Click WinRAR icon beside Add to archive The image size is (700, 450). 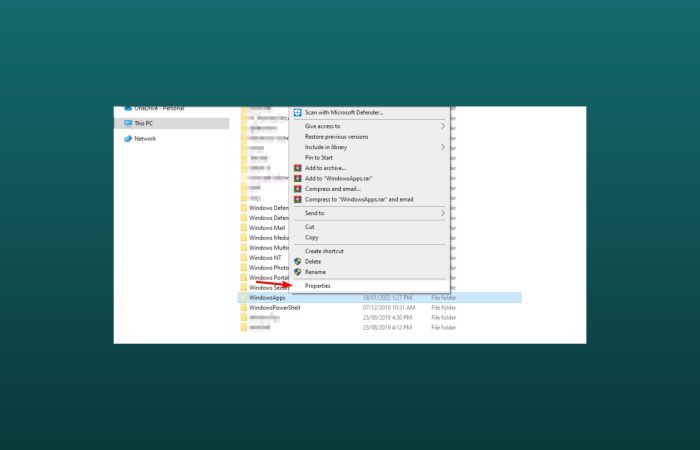point(297,168)
